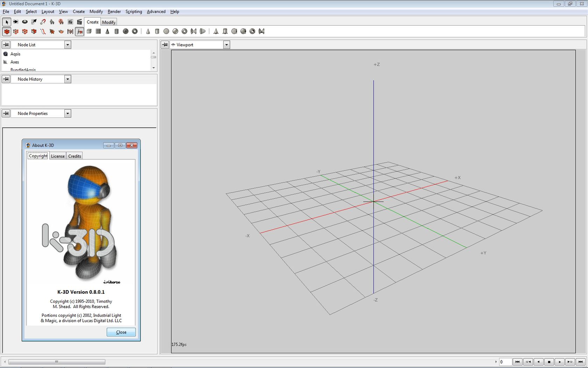Open the File menu

6,12
